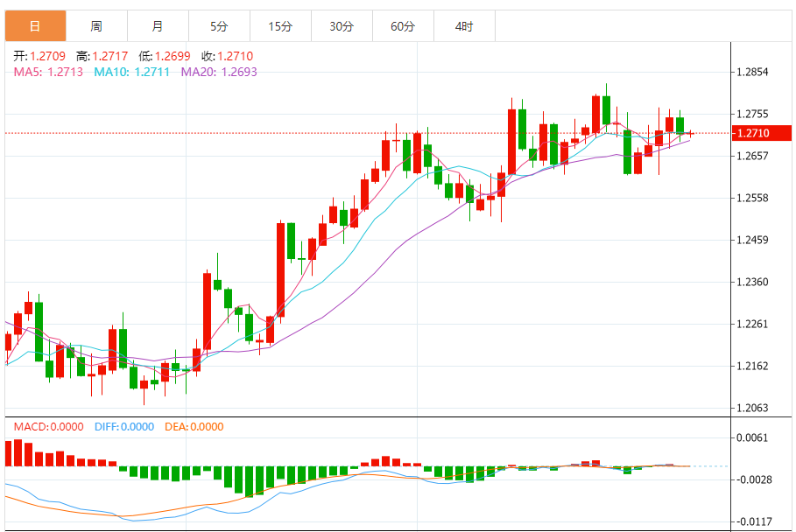
Task: Click the MACD:0.0000 label
Action: pos(49,426)
